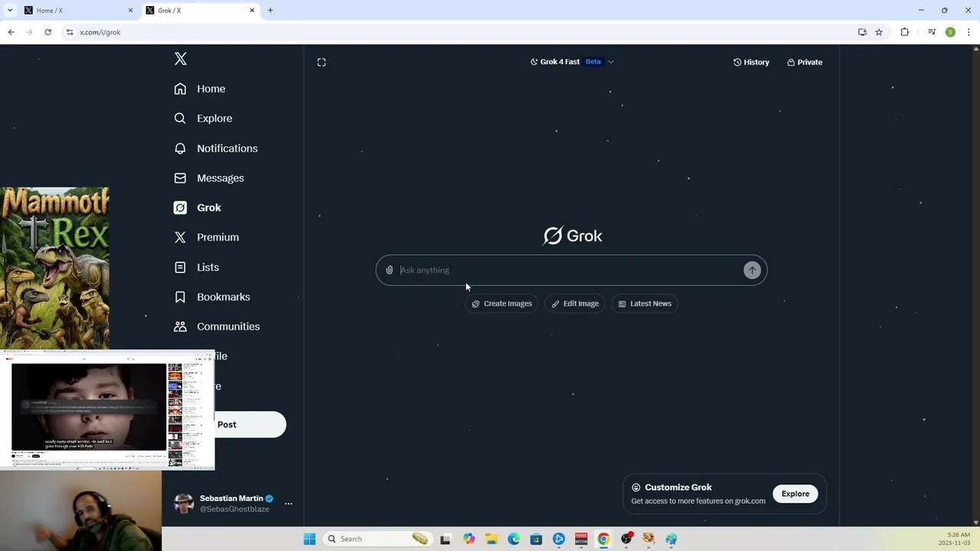980x551 pixels.
Task: Click the site info icon in address bar
Action: (x=70, y=32)
